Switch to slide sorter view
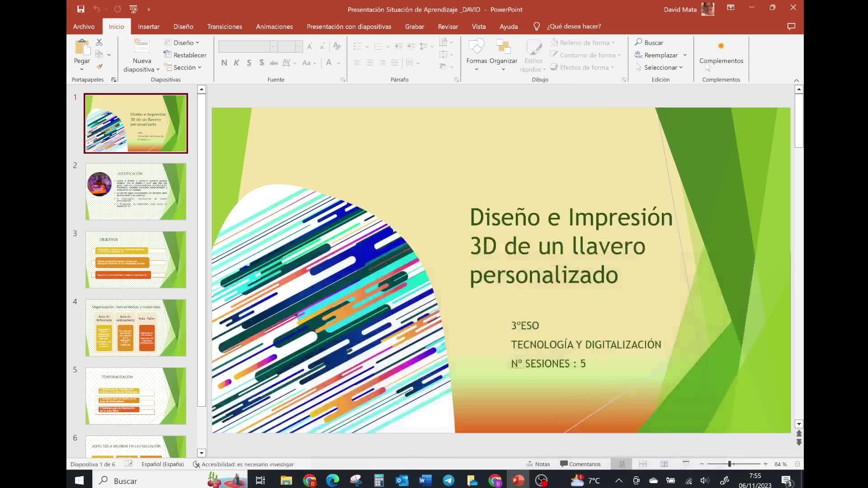868x488 pixels. (642, 464)
